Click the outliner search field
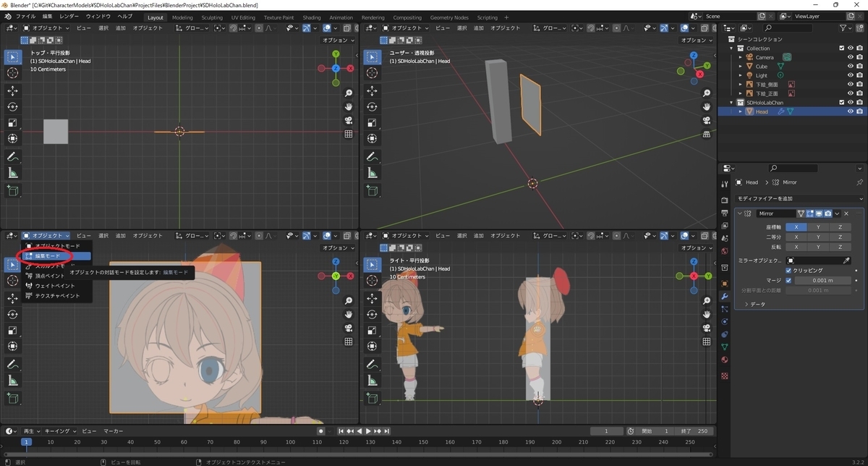The height and width of the screenshot is (466, 868). (788, 27)
